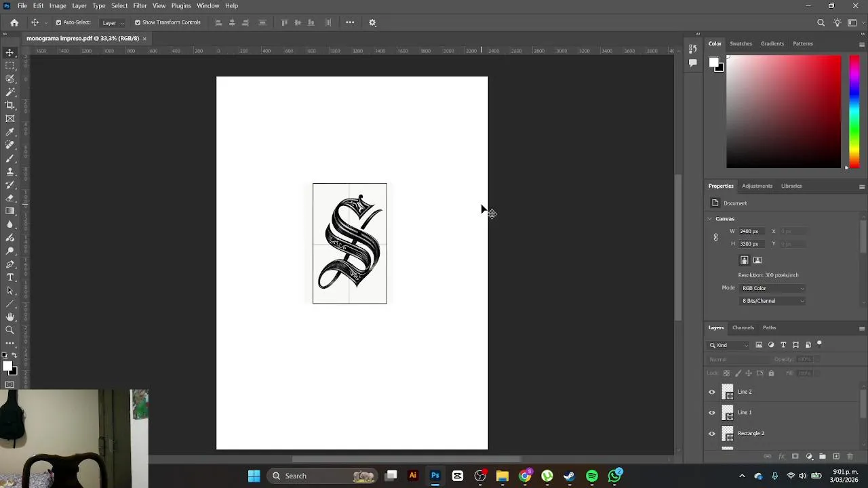Open the Image menu
The height and width of the screenshot is (488, 868).
(x=58, y=5)
